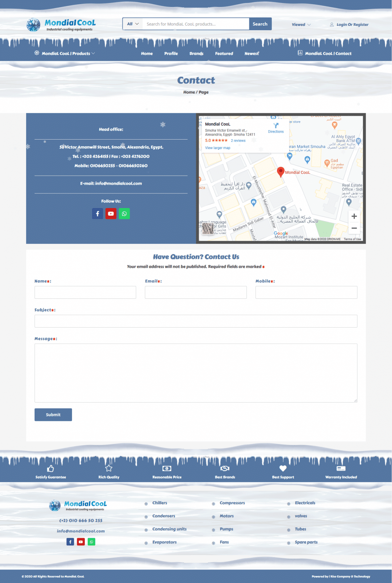The image size is (392, 583).
Task: Click the snowflake icon beside Products
Action: 37,53
